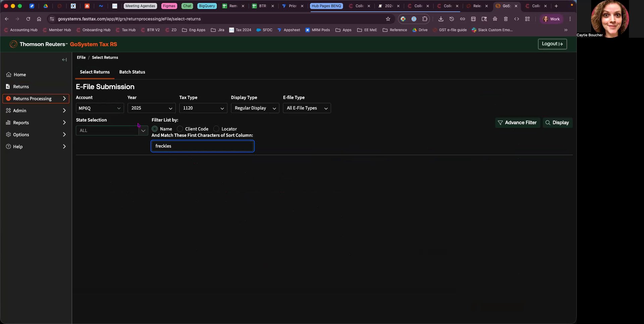The image size is (644, 324).
Task: Click the Options gear icon in sidebar
Action: (8, 135)
